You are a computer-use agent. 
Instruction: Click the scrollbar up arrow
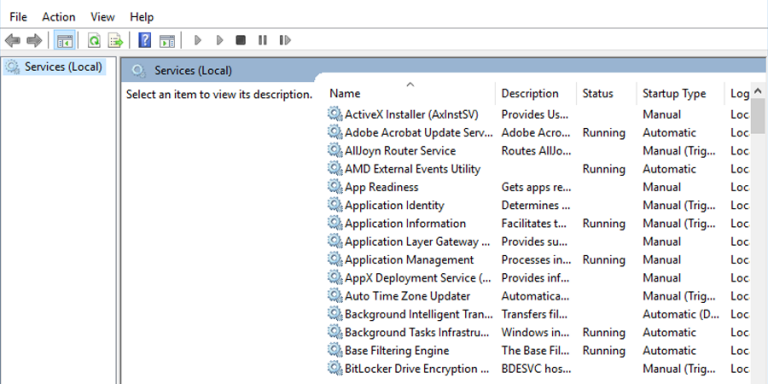click(x=758, y=91)
